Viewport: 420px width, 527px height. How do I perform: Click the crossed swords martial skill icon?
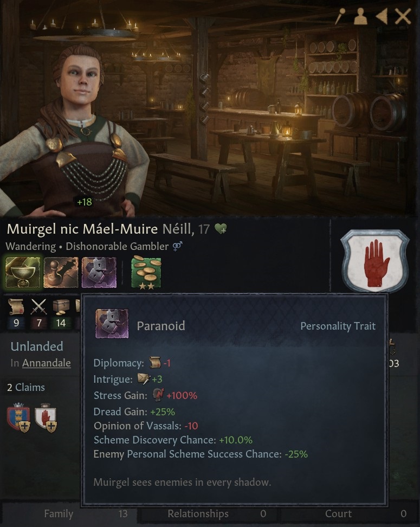(38, 306)
